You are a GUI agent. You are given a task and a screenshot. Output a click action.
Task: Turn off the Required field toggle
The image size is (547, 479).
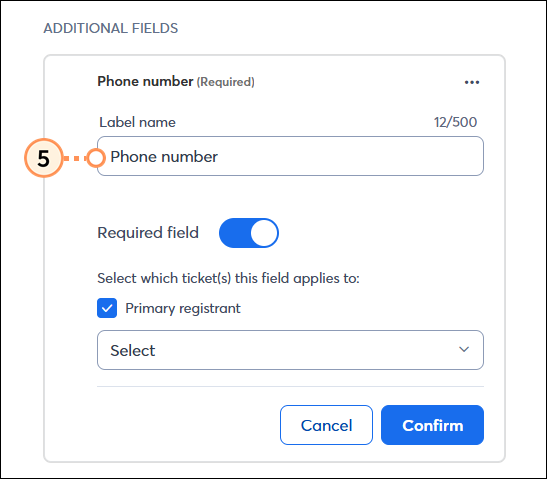249,233
